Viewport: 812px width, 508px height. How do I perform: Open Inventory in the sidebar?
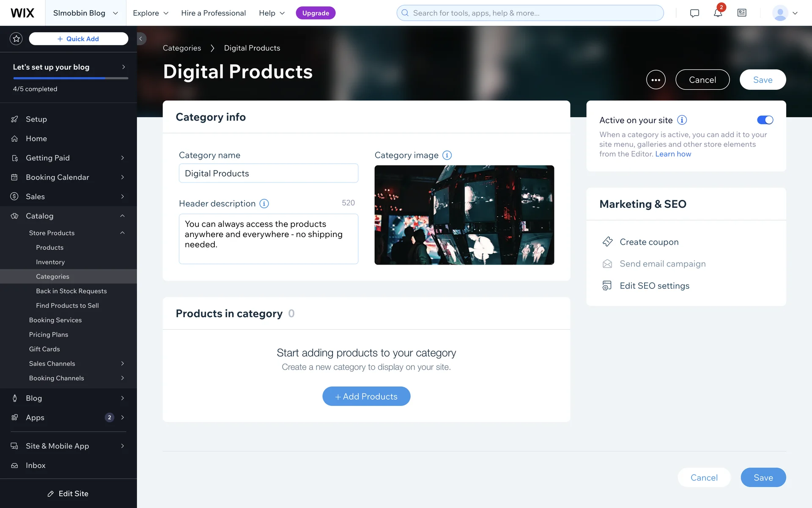tap(50, 262)
